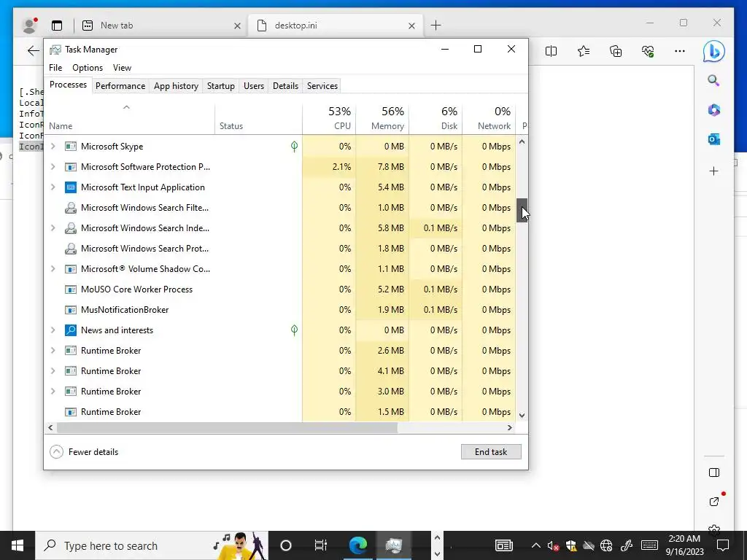Open Edge profile avatar icon

(29, 26)
